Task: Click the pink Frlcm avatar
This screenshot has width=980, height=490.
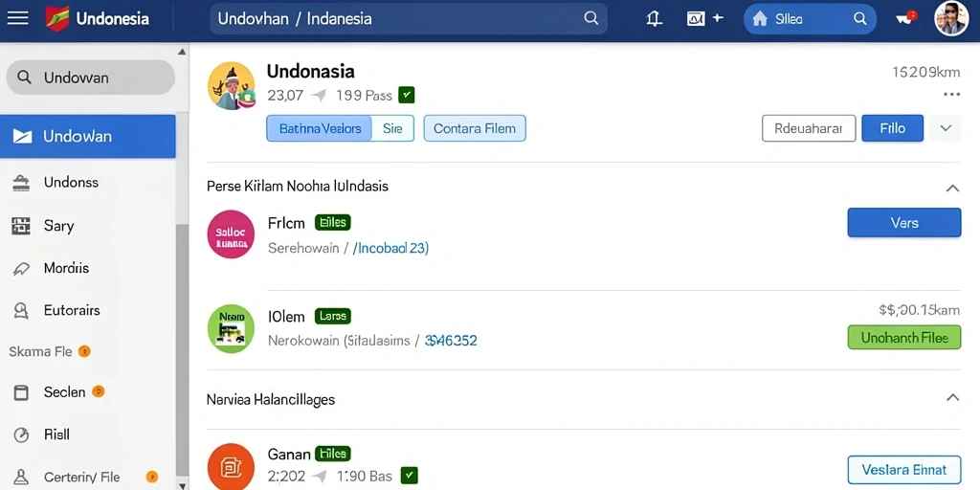Action: [231, 234]
